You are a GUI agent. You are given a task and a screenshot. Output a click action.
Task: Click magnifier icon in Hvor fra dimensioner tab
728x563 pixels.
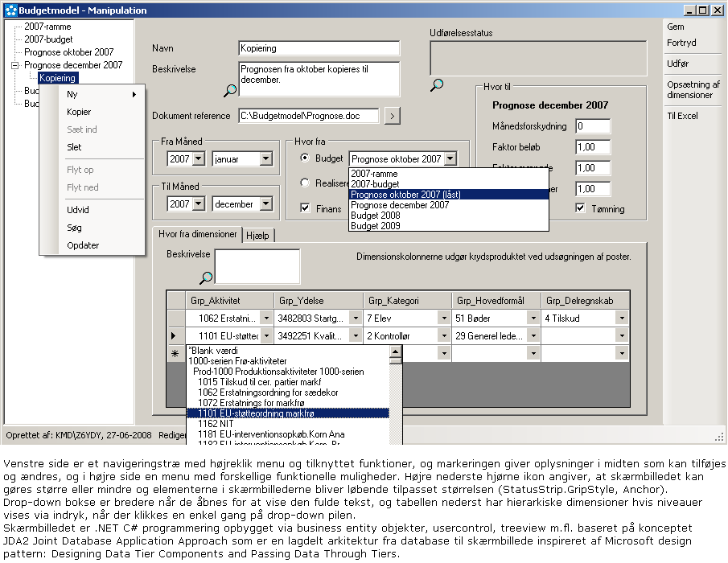coord(206,277)
